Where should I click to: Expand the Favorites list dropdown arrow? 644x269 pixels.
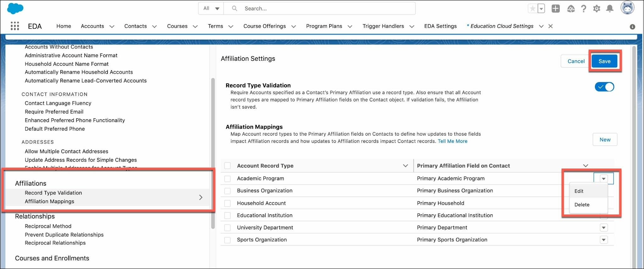coord(541,8)
